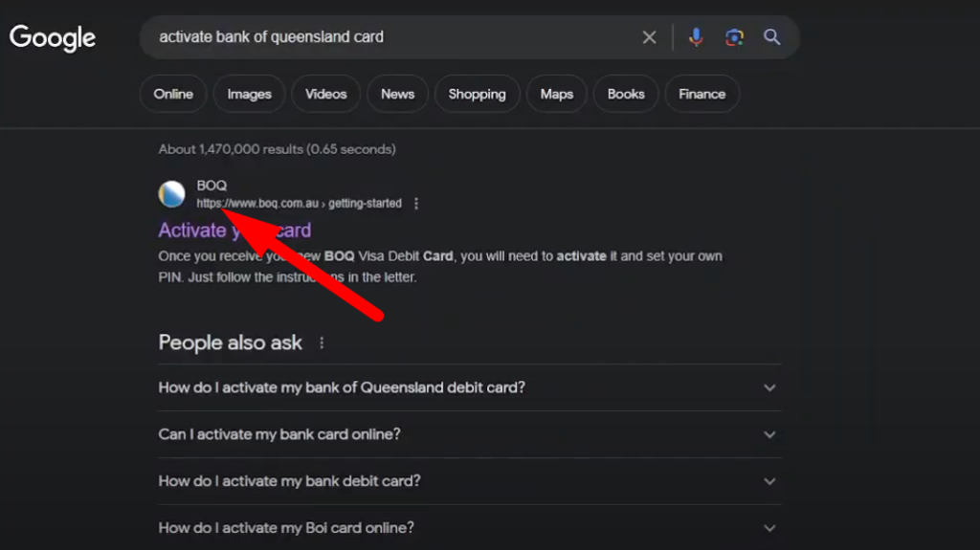This screenshot has width=980, height=550.
Task: Expand 'How do I activate my Boi card online?'
Action: (x=469, y=528)
